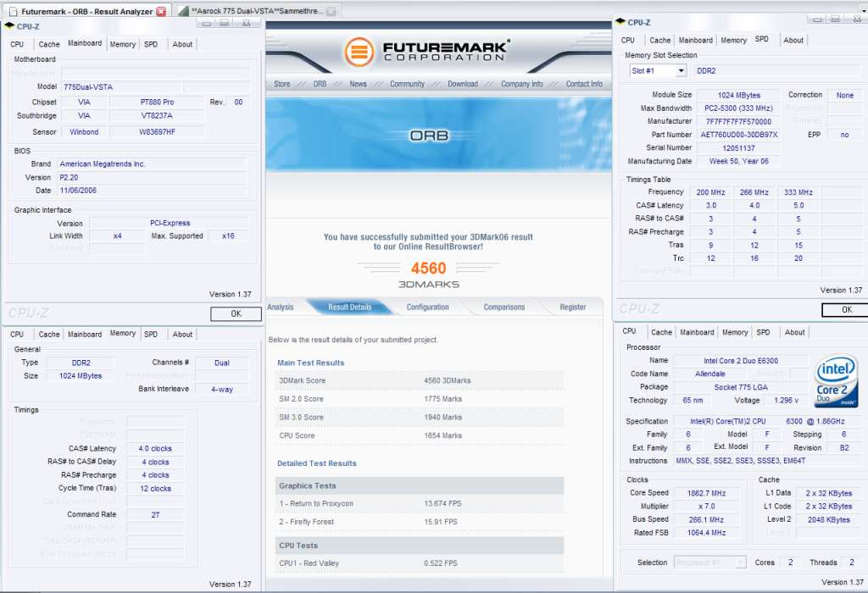Close the Asrock 775 Dual-VSTA browser tab
868x593 pixels.
coord(331,11)
